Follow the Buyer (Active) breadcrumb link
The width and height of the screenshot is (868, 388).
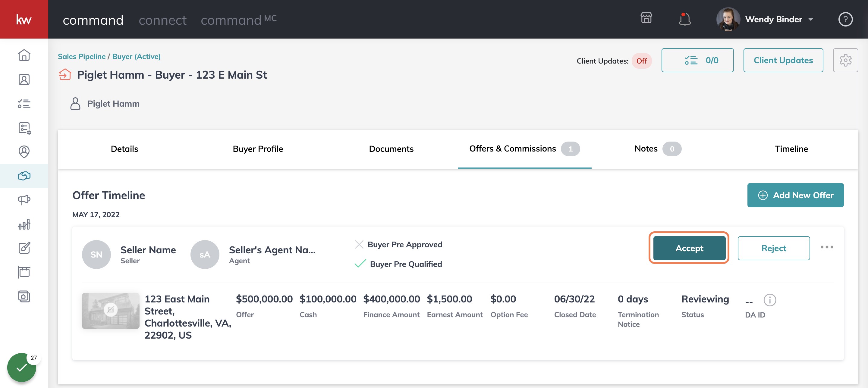pos(136,57)
